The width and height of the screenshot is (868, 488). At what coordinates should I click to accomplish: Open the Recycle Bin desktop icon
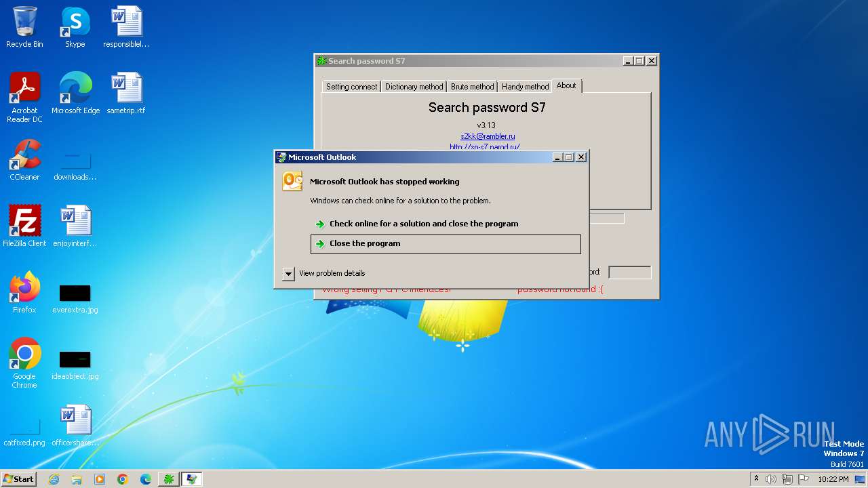click(x=24, y=27)
